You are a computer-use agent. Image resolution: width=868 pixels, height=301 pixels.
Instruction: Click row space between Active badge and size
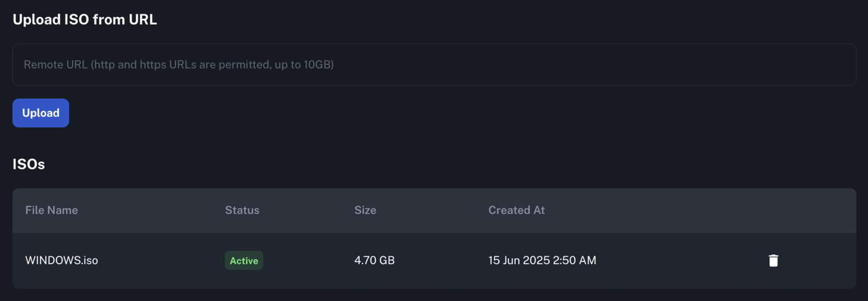(x=308, y=261)
